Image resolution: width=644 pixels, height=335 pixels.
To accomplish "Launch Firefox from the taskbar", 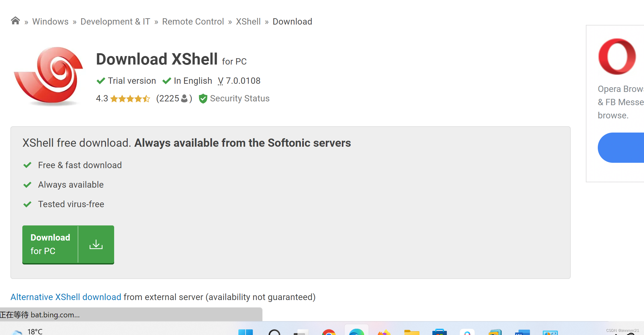I will coord(384,332).
